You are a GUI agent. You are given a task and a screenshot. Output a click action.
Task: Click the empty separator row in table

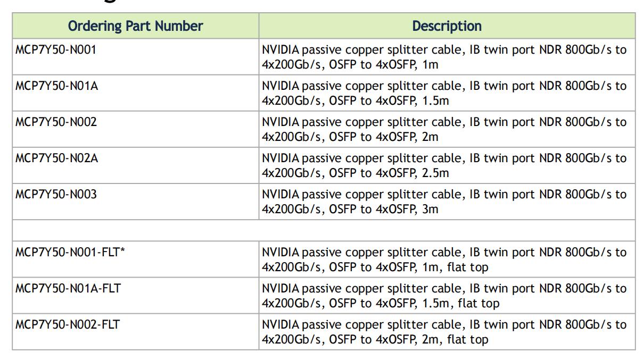pos(324,230)
